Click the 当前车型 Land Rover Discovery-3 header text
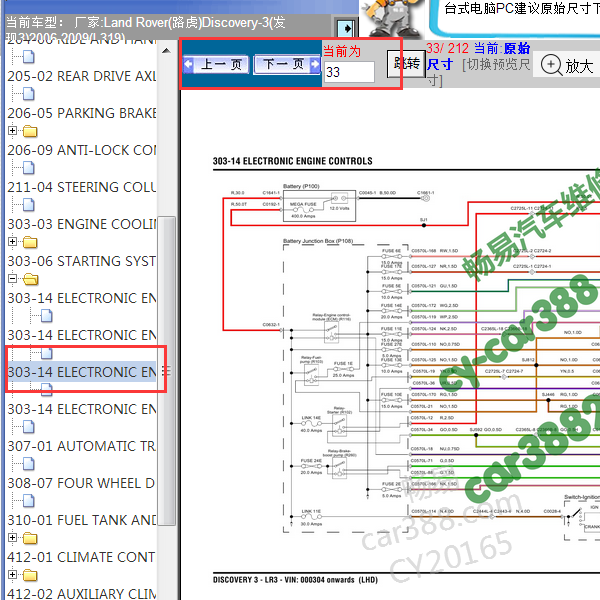The width and height of the screenshot is (600, 600). pos(145,29)
